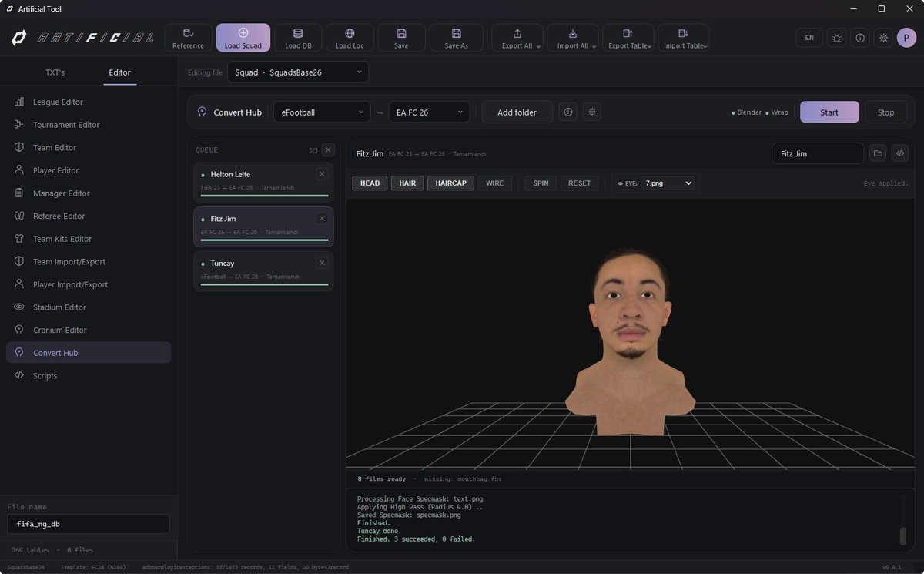The width and height of the screenshot is (924, 574).
Task: Clear the queue with the X icon
Action: click(x=328, y=150)
